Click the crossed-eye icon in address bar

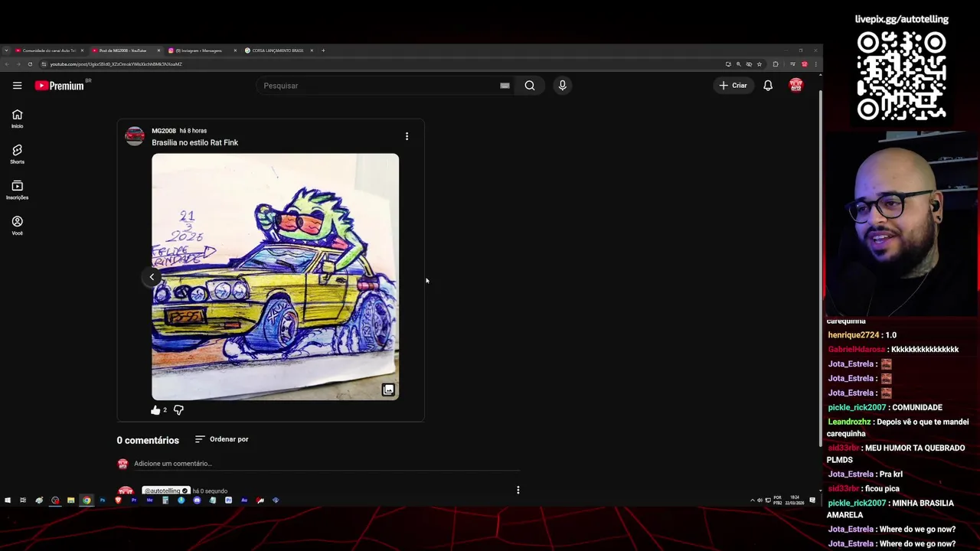(749, 64)
